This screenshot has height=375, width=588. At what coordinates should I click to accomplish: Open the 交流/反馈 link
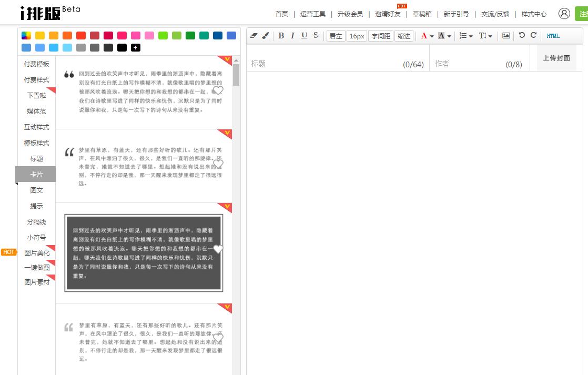(x=495, y=14)
